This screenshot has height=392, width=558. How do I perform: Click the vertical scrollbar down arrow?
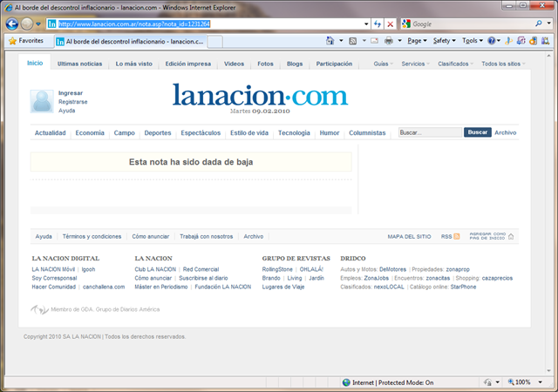[548, 370]
